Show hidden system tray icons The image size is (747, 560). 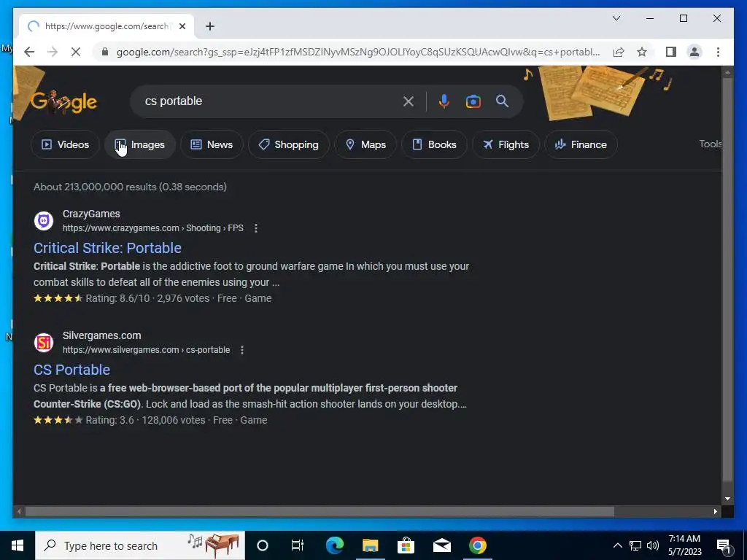pos(617,545)
